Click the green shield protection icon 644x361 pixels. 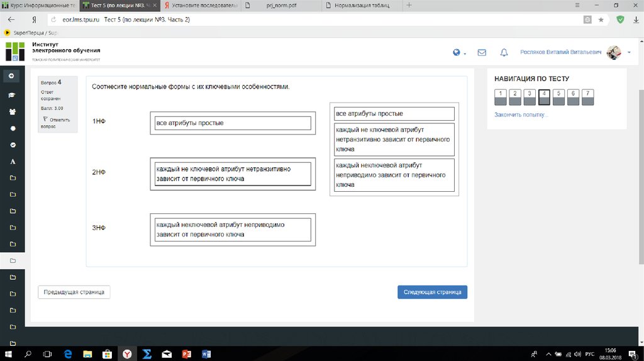pos(620,19)
